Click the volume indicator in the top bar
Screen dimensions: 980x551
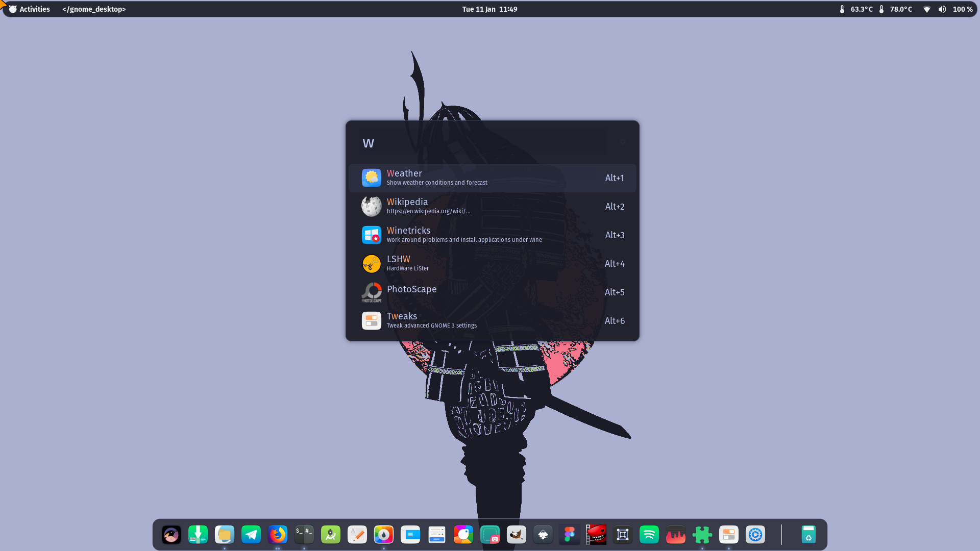point(942,9)
